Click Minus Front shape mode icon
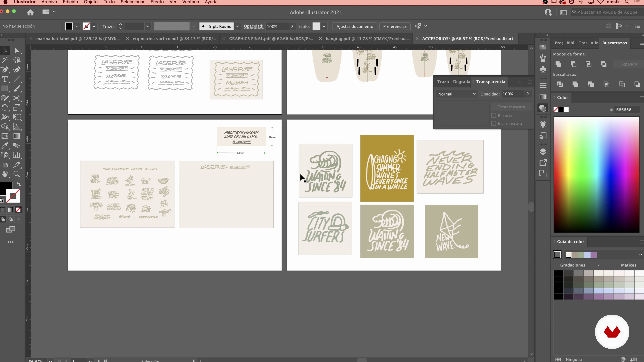 [573, 64]
